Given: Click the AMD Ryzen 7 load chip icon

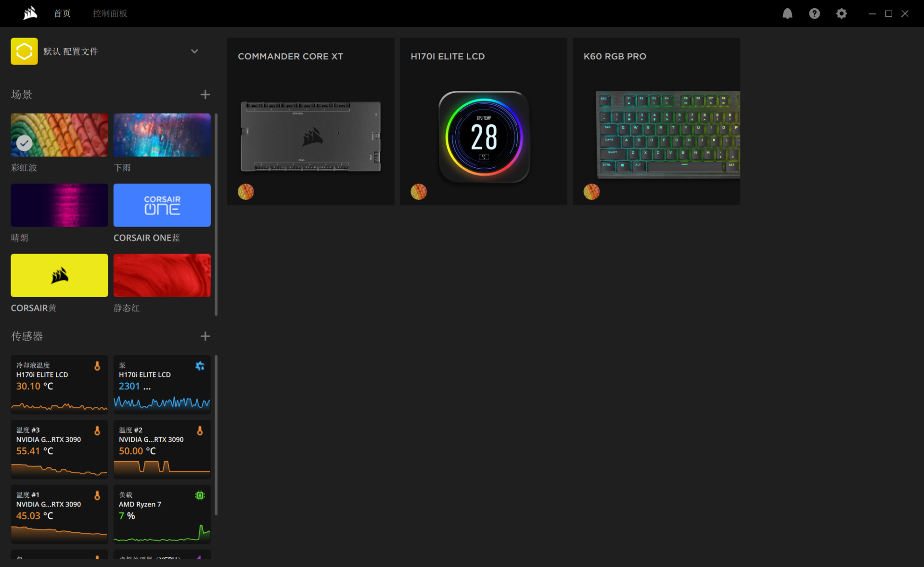Looking at the screenshot, I should click(x=200, y=495).
